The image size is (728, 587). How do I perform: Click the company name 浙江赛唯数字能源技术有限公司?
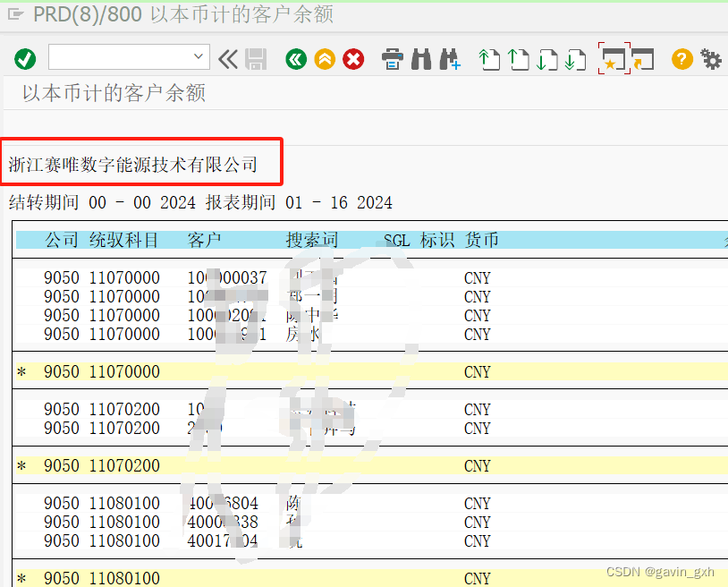pyautogui.click(x=132, y=165)
